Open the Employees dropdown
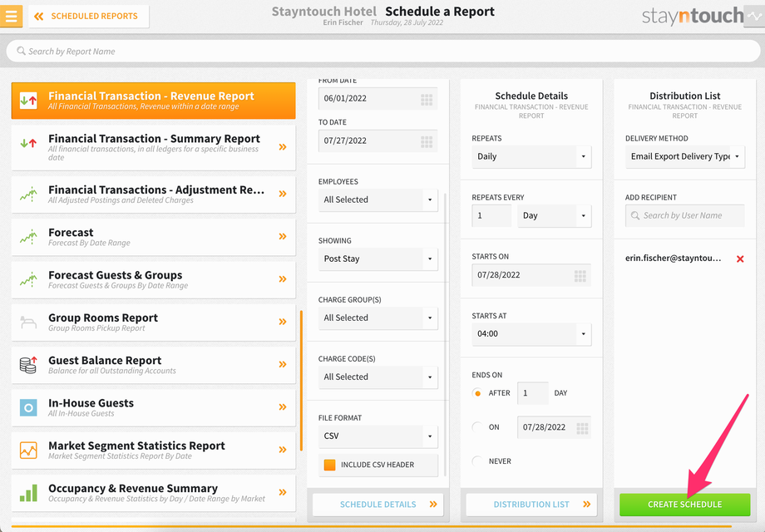 click(378, 200)
